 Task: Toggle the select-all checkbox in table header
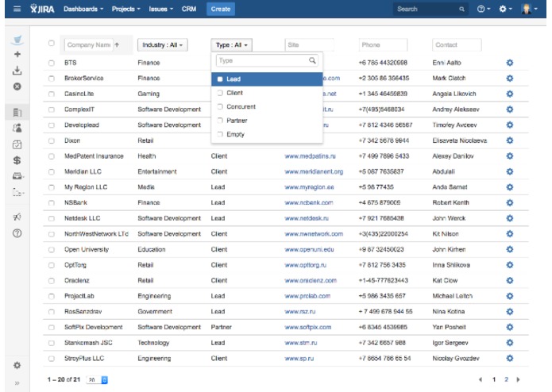click(x=52, y=43)
